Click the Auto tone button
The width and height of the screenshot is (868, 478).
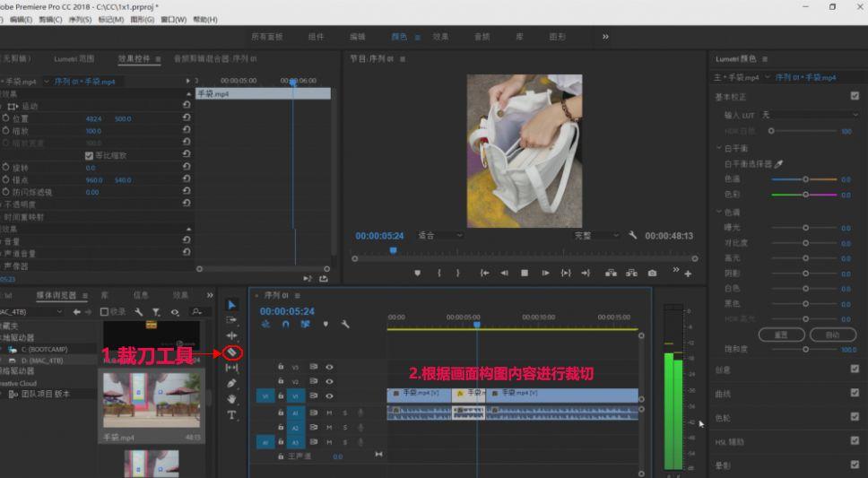pyautogui.click(x=832, y=335)
